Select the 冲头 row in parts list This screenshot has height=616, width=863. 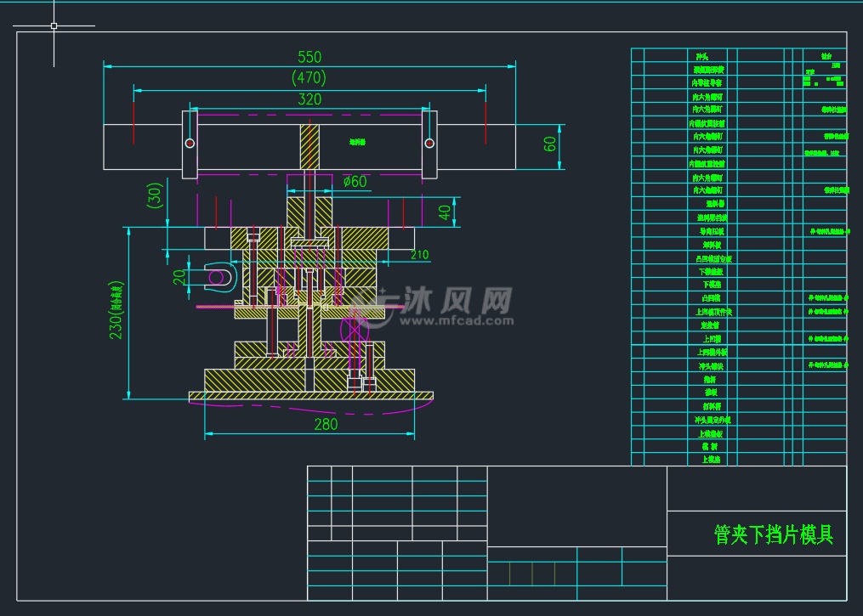[x=704, y=57]
